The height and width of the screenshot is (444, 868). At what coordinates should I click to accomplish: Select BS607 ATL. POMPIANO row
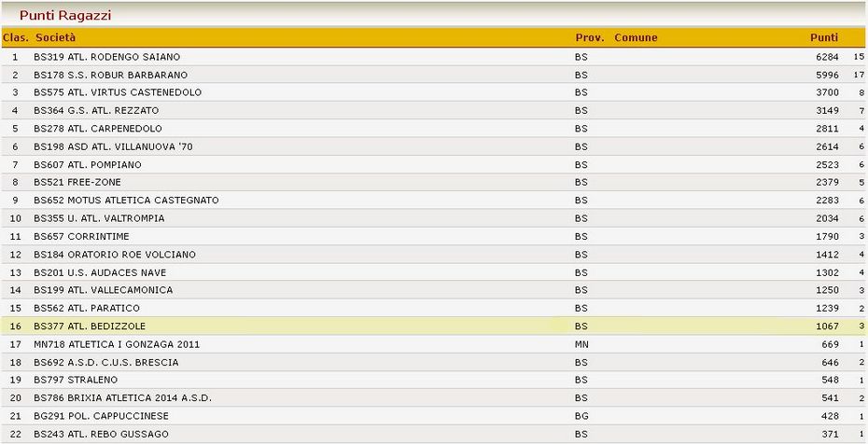[434, 165]
